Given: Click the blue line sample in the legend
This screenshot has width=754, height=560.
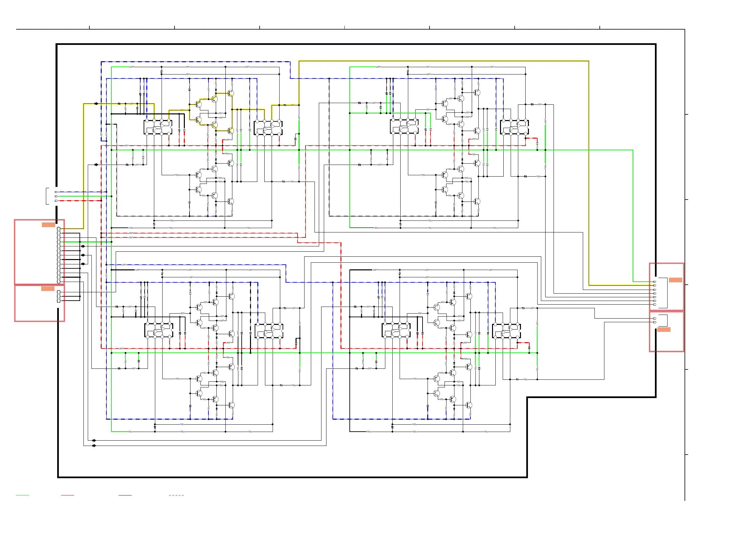Looking at the screenshot, I should [x=125, y=495].
